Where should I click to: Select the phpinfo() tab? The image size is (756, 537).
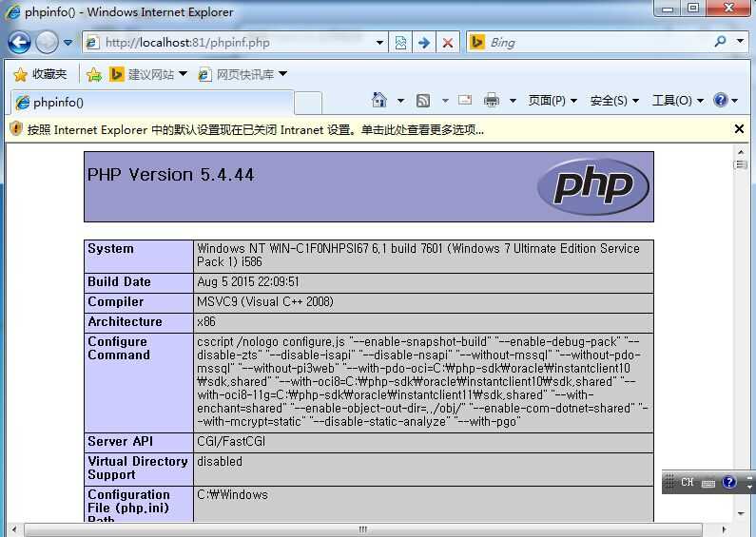(152, 103)
